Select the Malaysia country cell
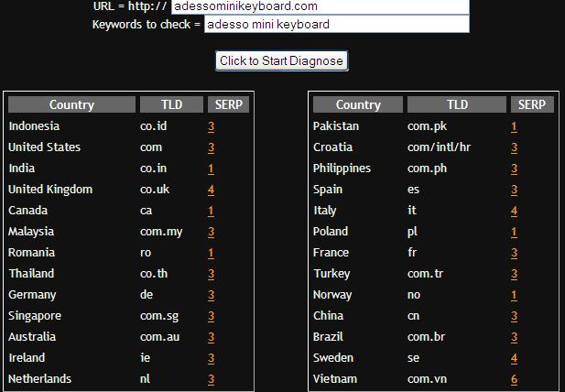The height and width of the screenshot is (392, 565). tap(31, 232)
